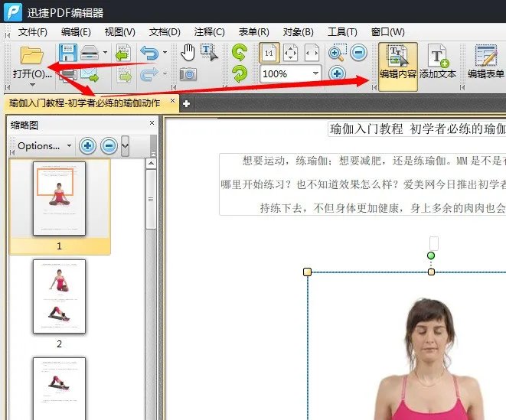Click the 打开(O)... label
Image resolution: width=506 pixels, height=420 pixels.
pos(32,74)
